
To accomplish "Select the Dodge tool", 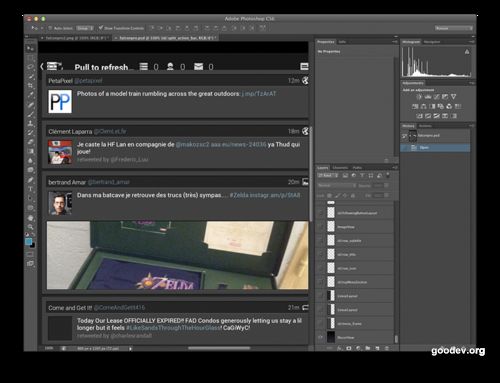I will pos(30,170).
